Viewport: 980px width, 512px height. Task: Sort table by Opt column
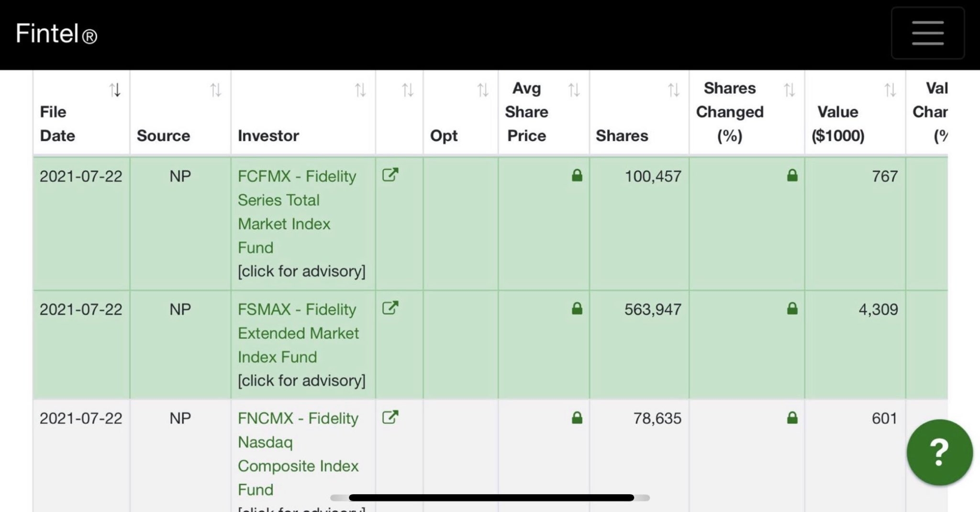pos(483,90)
